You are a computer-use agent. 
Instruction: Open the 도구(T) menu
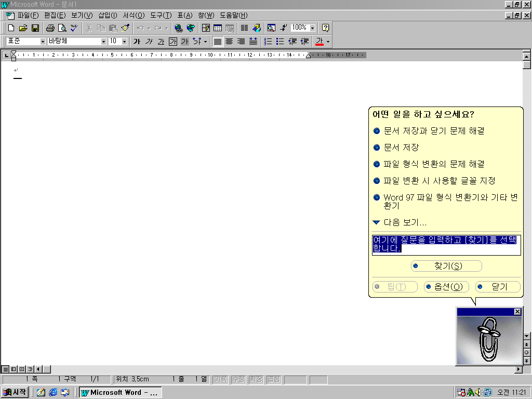(x=161, y=15)
